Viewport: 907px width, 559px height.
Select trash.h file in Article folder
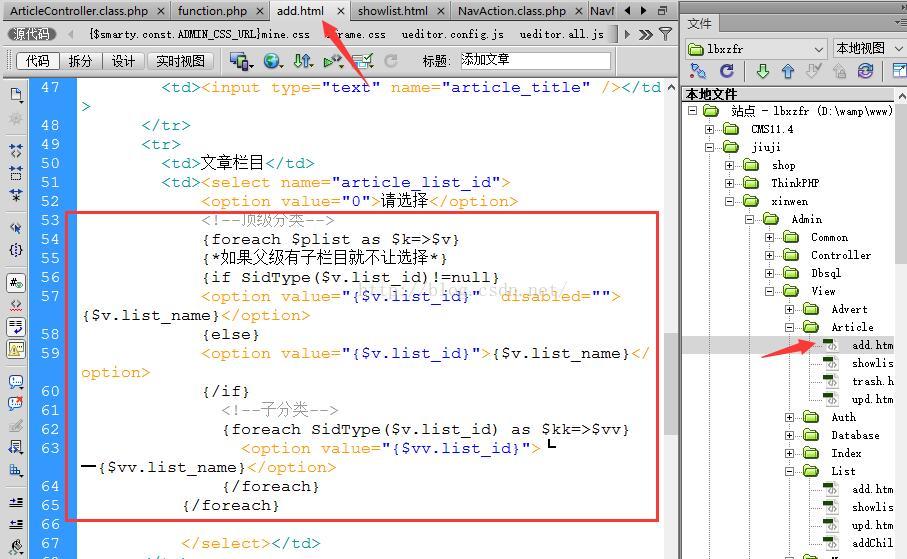[872, 381]
